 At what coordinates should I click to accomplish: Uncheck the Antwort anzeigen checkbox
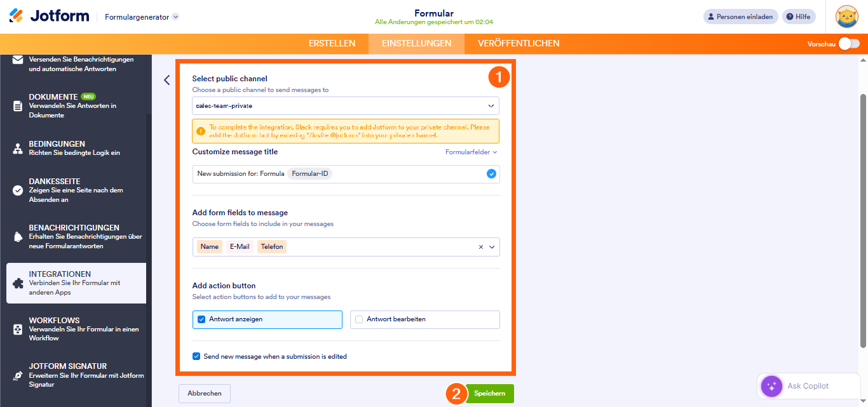tap(201, 319)
